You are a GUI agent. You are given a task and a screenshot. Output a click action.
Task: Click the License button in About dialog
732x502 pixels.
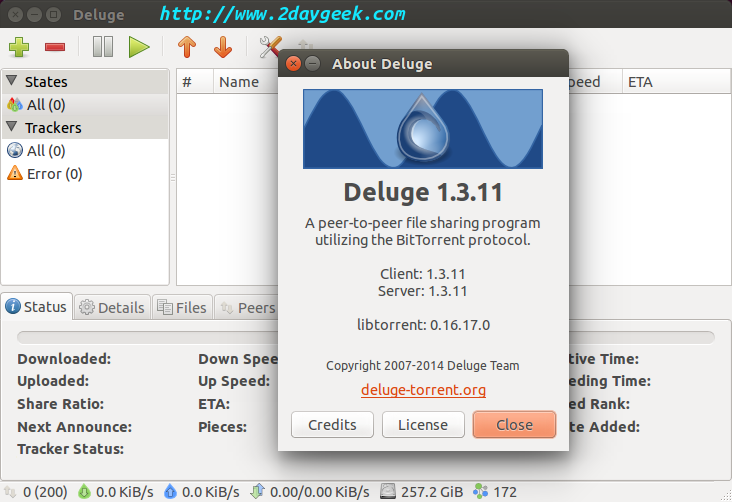[423, 424]
